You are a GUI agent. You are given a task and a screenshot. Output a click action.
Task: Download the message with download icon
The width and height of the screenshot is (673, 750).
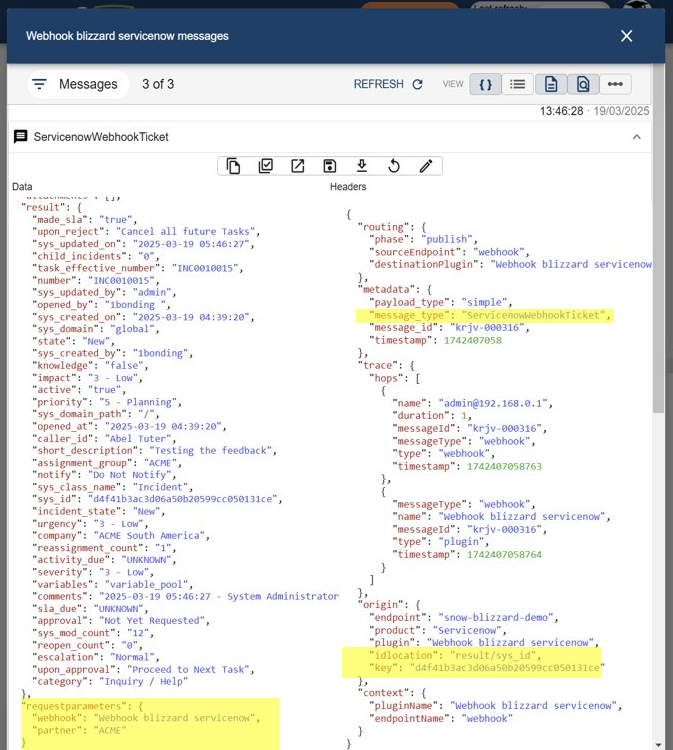click(362, 166)
